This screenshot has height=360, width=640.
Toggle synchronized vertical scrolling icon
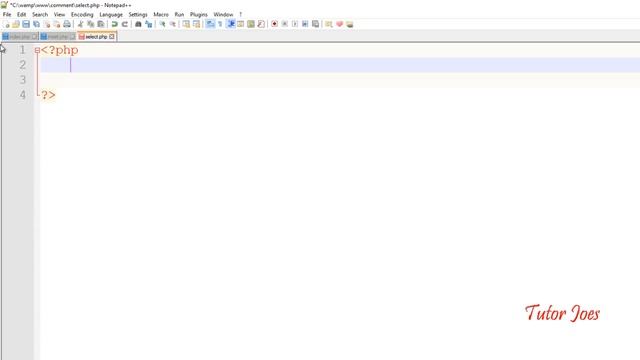coord(186,24)
